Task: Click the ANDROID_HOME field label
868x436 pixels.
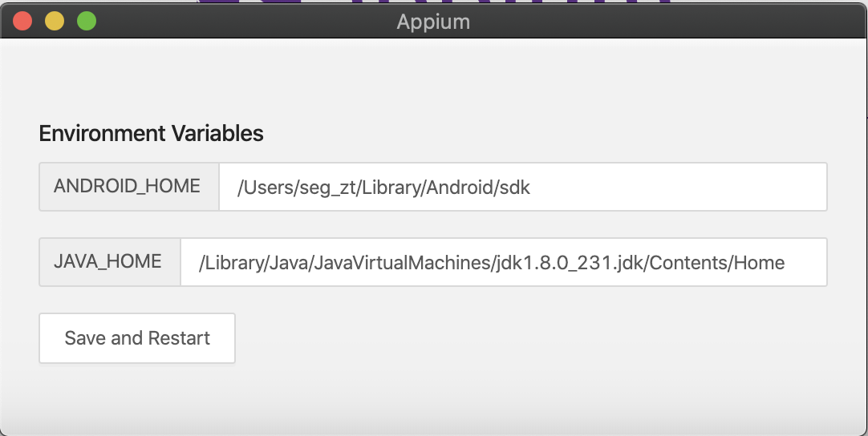Action: coord(127,187)
